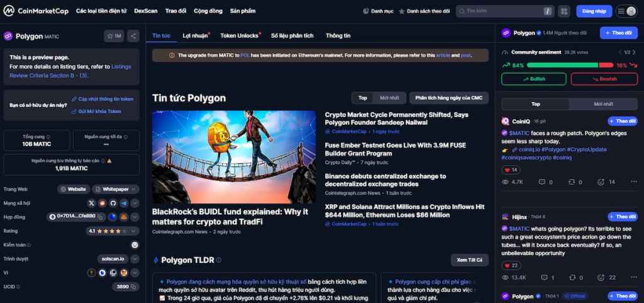Image resolution: width=644 pixels, height=303 pixels.
Task: Open the more options on CoiniQ's post
Action: coord(634,181)
